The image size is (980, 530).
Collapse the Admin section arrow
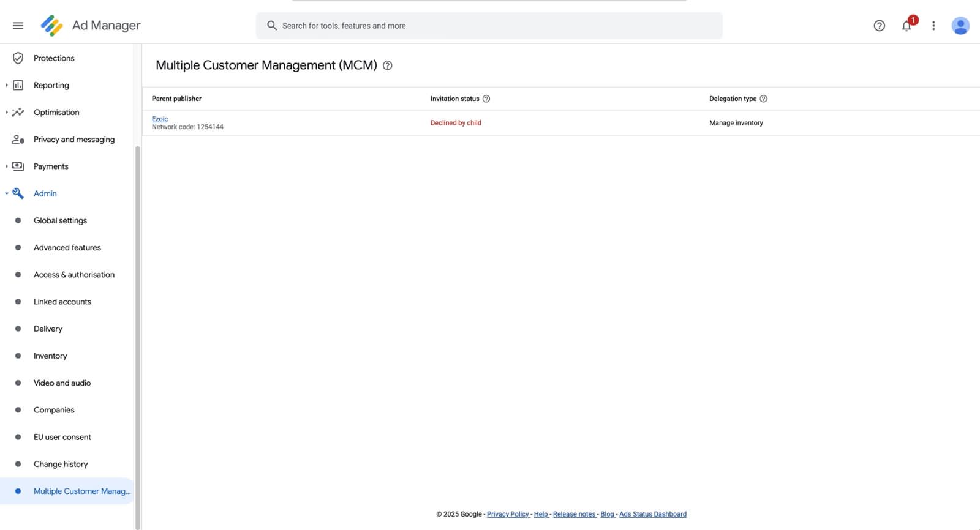7,193
